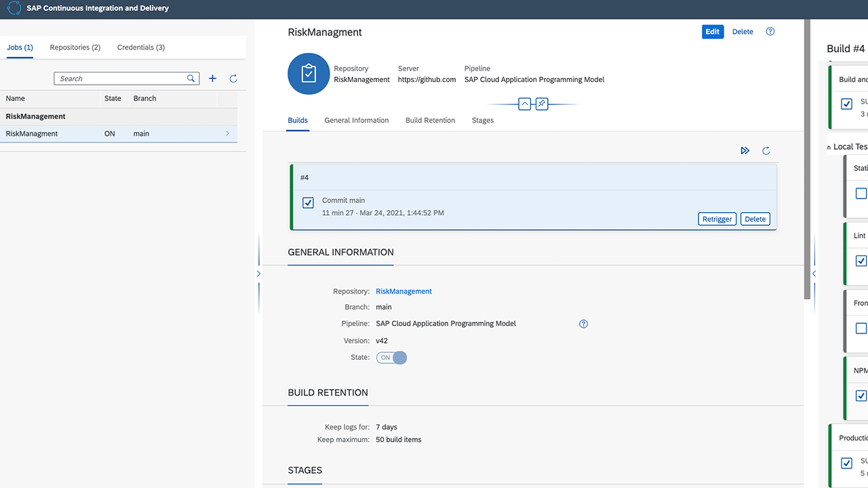The height and width of the screenshot is (488, 868).
Task: Refresh the jobs list in the left panel
Action: pyautogui.click(x=233, y=78)
